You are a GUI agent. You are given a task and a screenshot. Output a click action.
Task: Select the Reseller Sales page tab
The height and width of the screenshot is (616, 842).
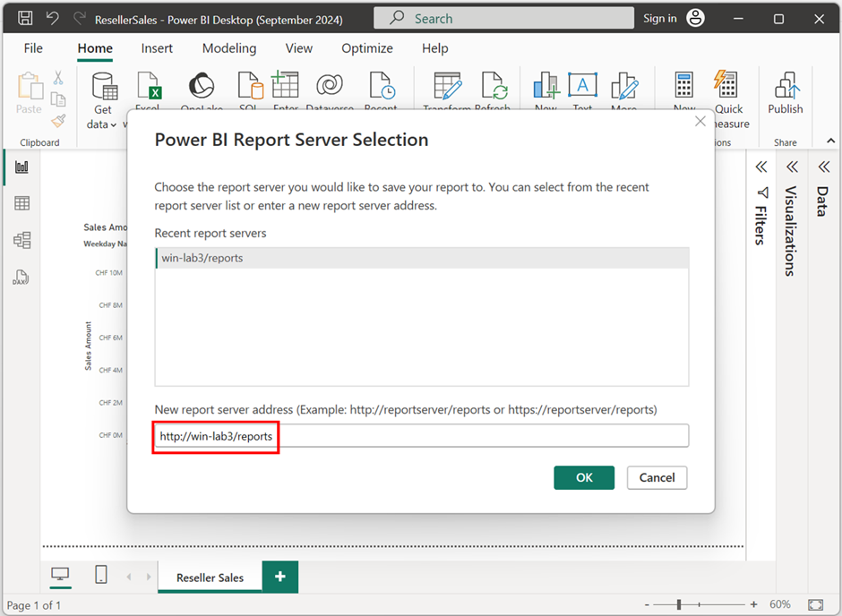click(x=210, y=577)
